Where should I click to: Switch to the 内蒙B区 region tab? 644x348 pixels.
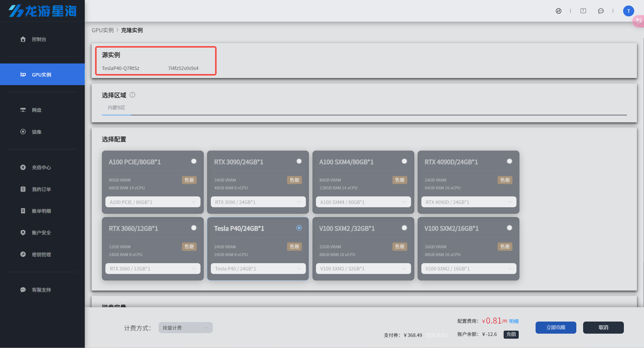116,108
